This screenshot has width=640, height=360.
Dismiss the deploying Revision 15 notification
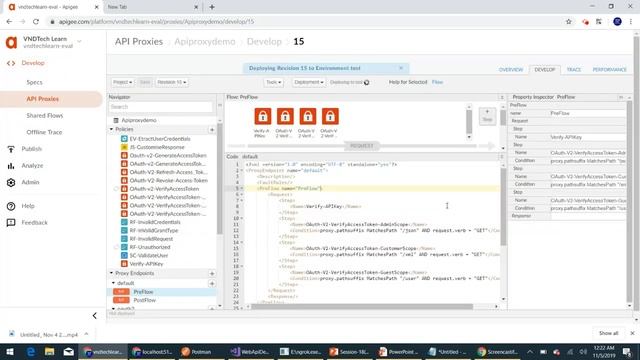pos(401,68)
